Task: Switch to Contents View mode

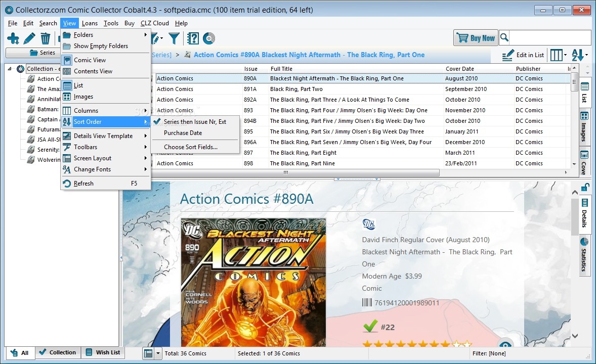Action: point(106,71)
